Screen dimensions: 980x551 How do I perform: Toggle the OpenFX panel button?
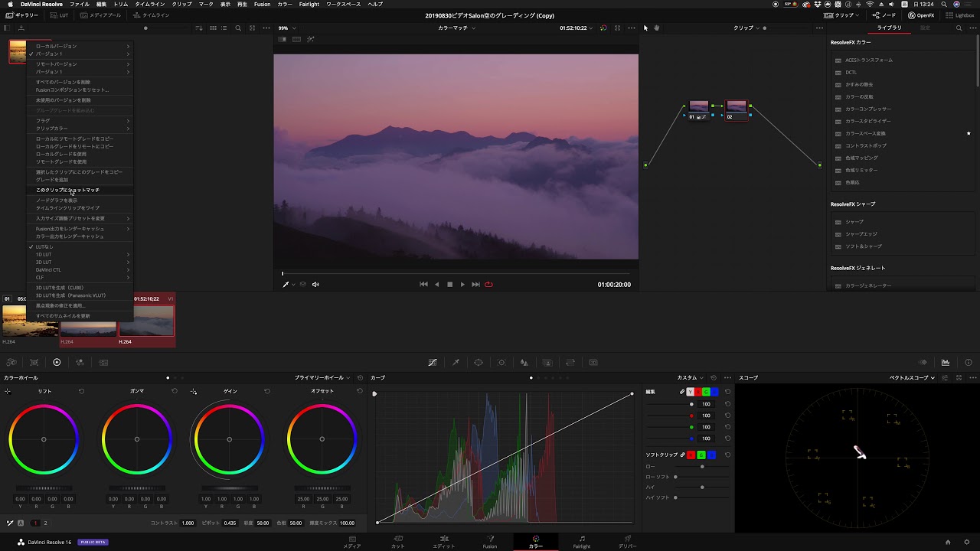pos(921,15)
